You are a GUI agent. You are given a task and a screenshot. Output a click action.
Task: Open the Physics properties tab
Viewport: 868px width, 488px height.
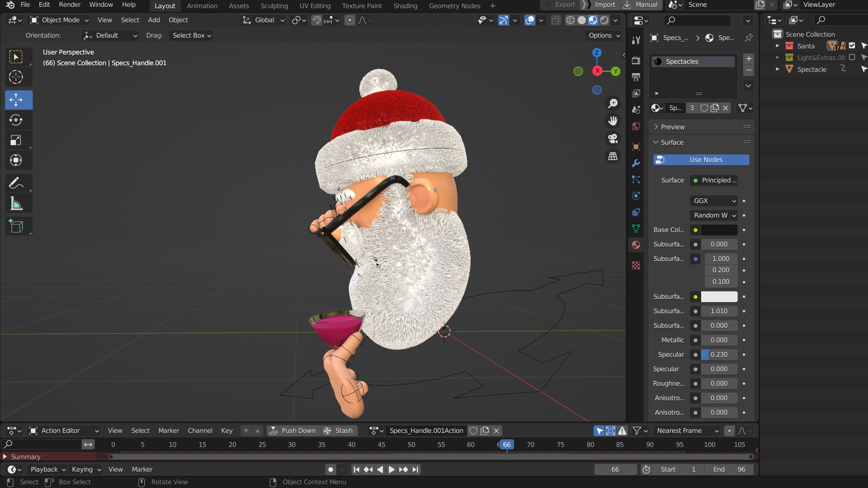tap(636, 196)
